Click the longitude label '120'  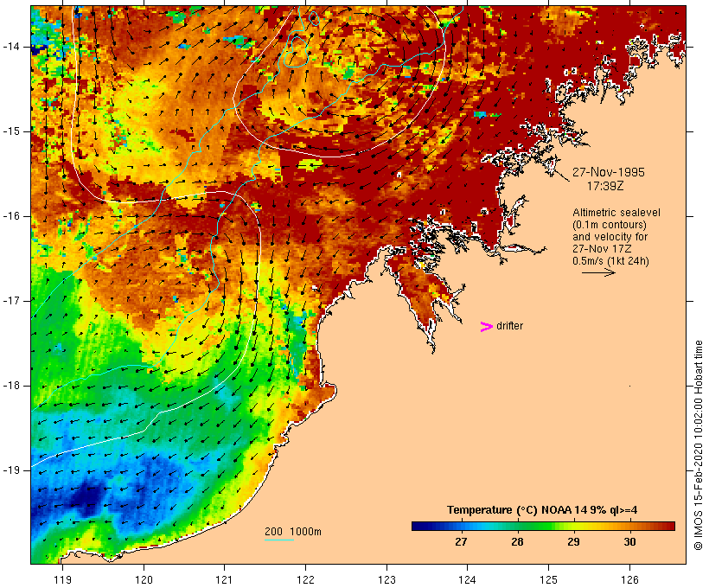coord(144,579)
